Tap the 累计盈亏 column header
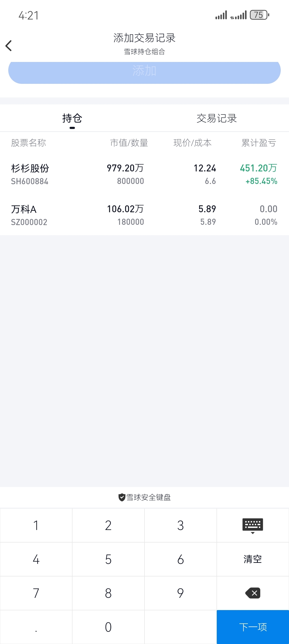Image resolution: width=289 pixels, height=644 pixels. [258, 143]
